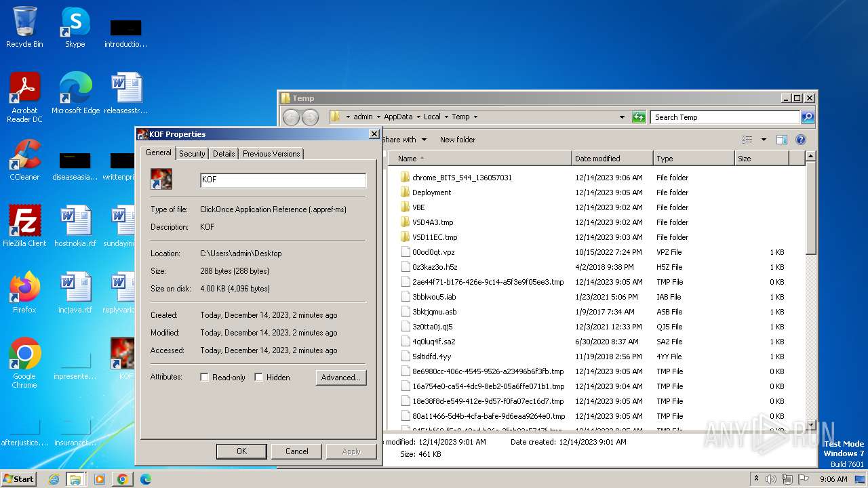
Task: Toggle the preview pane icon
Action: pyautogui.click(x=781, y=140)
